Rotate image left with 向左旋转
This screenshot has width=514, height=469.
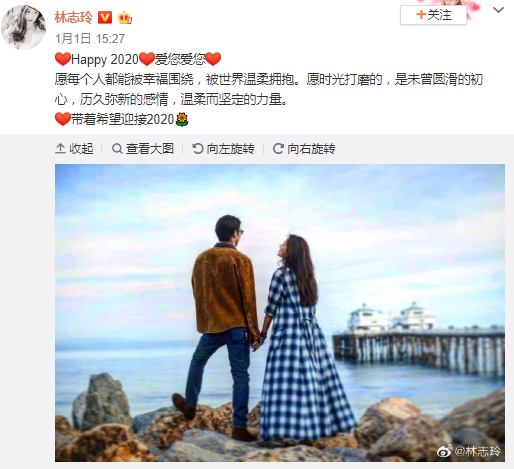pyautogui.click(x=223, y=149)
